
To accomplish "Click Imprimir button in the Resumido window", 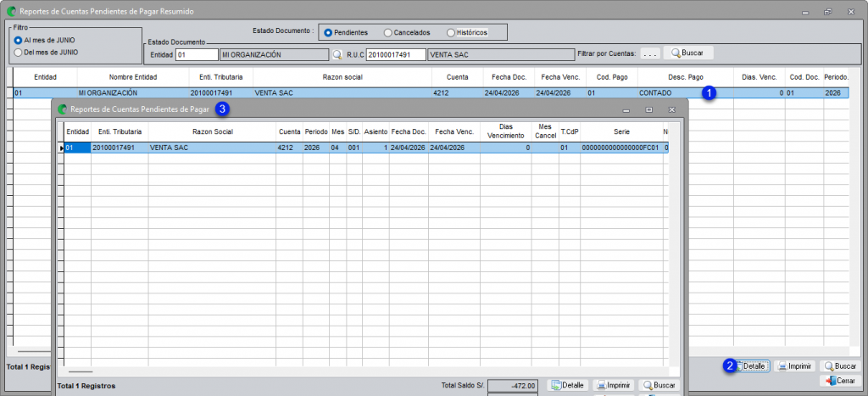I will click(794, 366).
